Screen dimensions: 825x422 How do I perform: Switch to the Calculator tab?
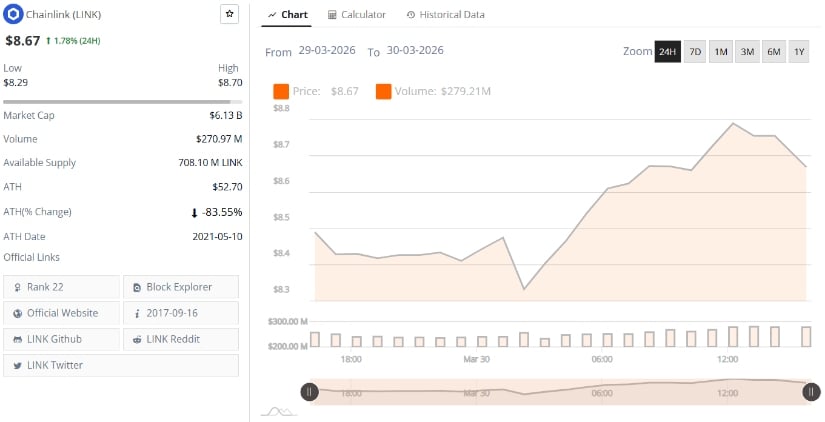(x=357, y=15)
